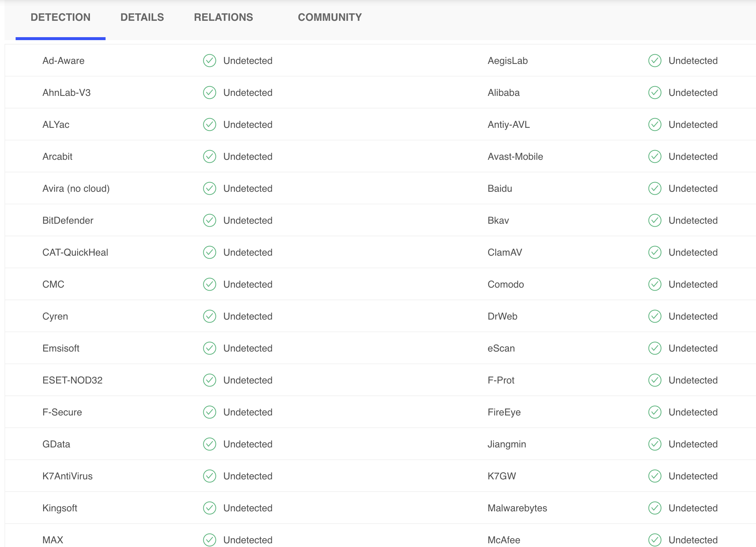Click the checkmark icon for Baidu

[x=655, y=188]
